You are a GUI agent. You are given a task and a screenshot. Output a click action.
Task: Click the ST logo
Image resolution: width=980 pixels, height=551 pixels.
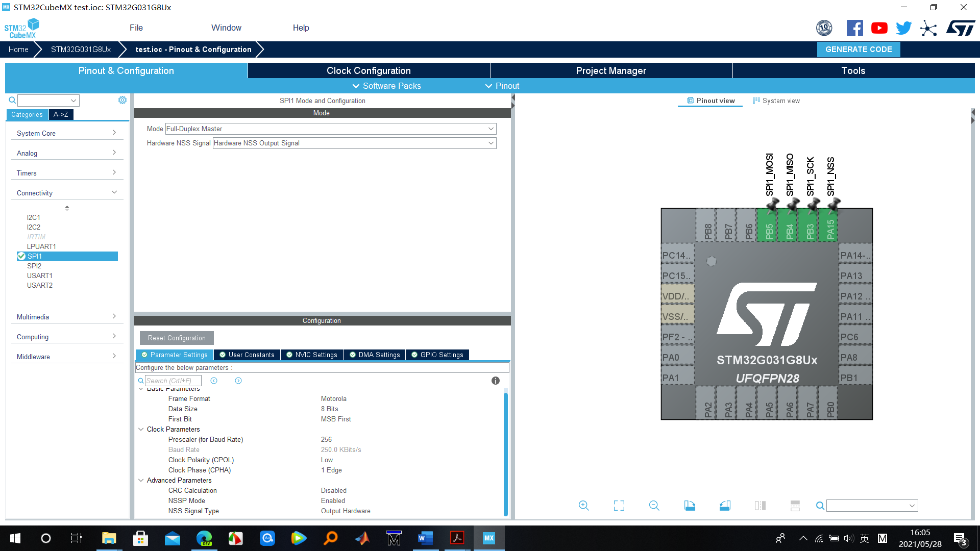tap(961, 28)
